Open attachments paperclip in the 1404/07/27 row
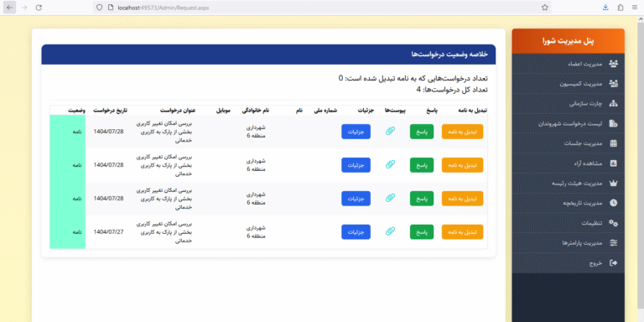Screen dimensions: 644x322 point(391,231)
